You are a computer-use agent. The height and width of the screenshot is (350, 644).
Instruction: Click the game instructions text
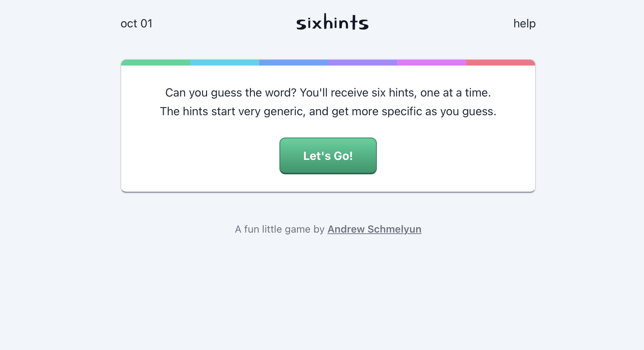(x=328, y=102)
